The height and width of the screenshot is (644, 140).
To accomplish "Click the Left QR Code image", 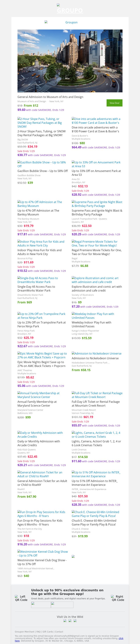I will point(21,598).
